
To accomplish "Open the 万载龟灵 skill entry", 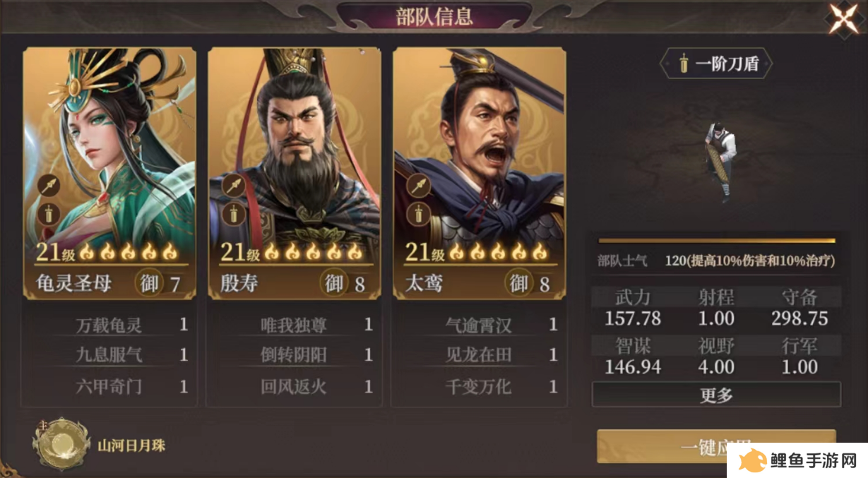I will point(109,325).
